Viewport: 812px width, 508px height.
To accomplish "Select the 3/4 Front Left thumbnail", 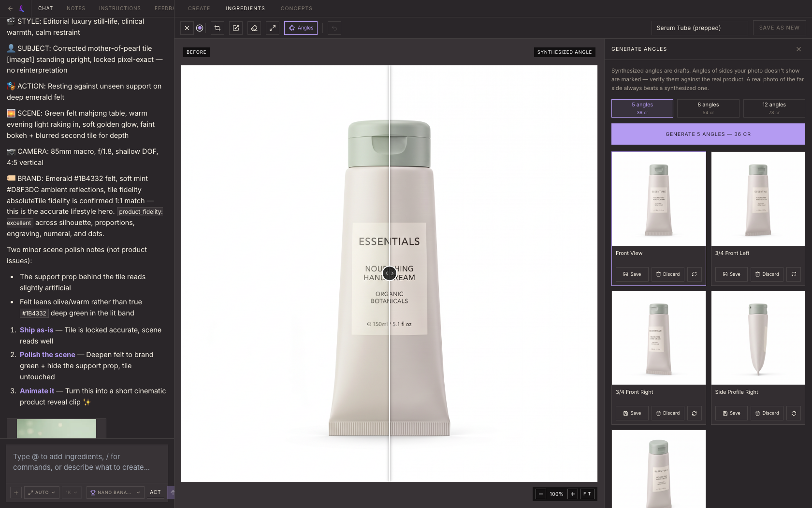I will (x=758, y=199).
